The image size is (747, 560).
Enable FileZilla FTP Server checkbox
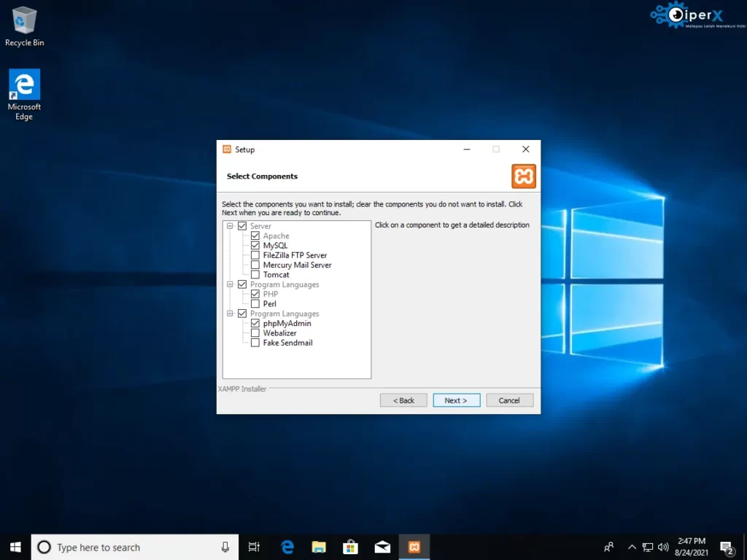point(255,255)
